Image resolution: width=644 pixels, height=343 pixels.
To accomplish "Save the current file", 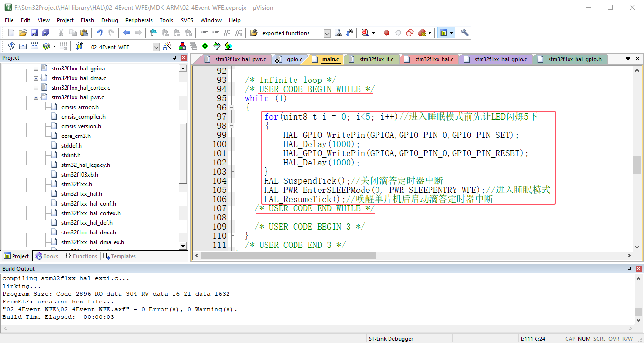I will 34,33.
